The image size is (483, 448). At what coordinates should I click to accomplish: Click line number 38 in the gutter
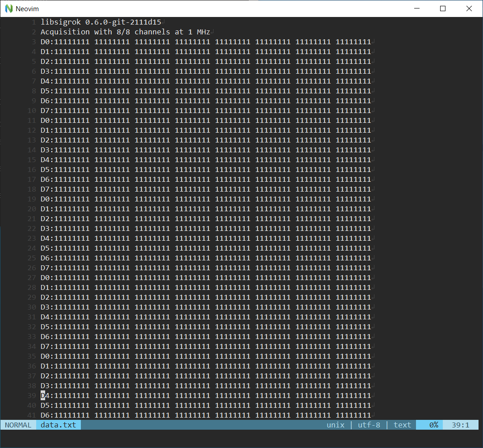[32, 386]
